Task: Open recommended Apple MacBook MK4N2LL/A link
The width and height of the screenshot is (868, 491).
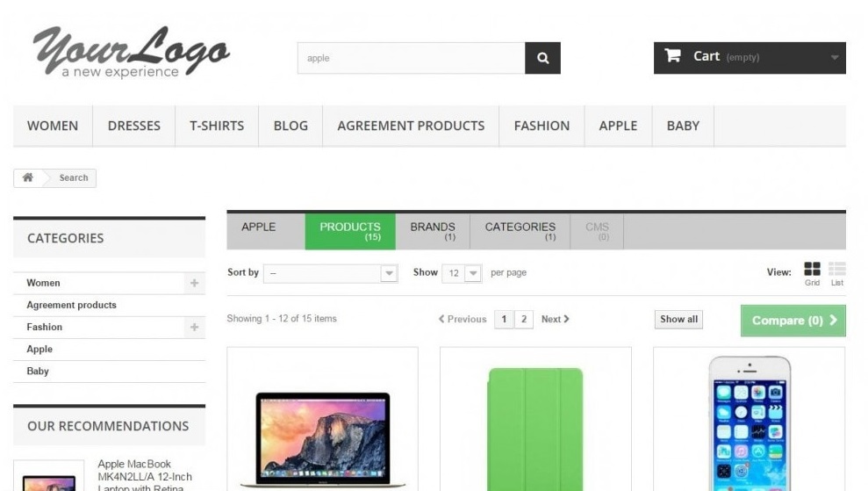Action: point(145,476)
